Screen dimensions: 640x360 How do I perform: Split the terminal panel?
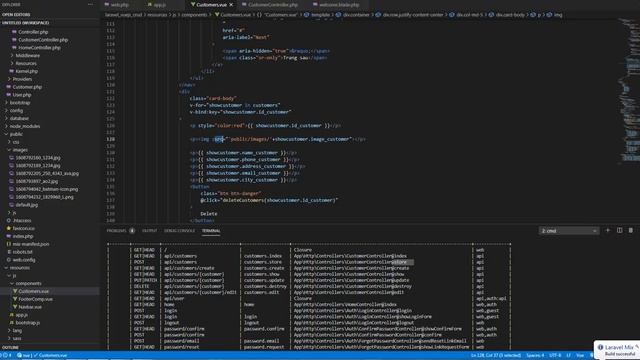619,231
